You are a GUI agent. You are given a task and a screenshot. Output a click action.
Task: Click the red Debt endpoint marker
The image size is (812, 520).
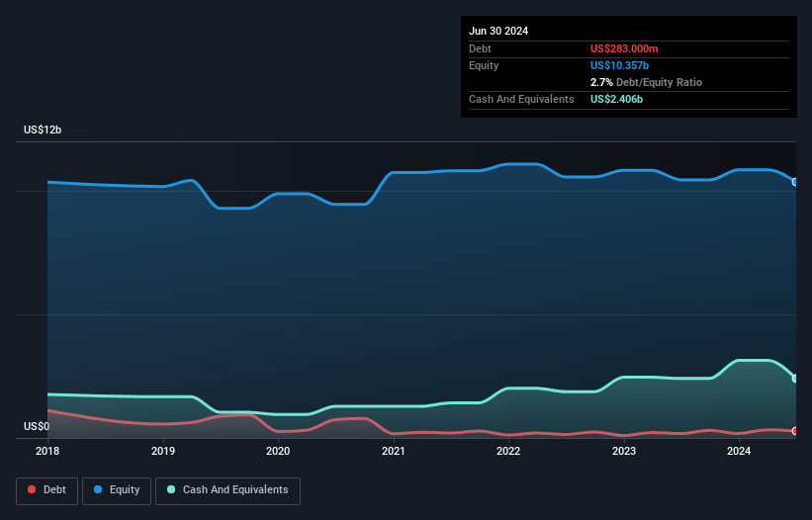795,431
